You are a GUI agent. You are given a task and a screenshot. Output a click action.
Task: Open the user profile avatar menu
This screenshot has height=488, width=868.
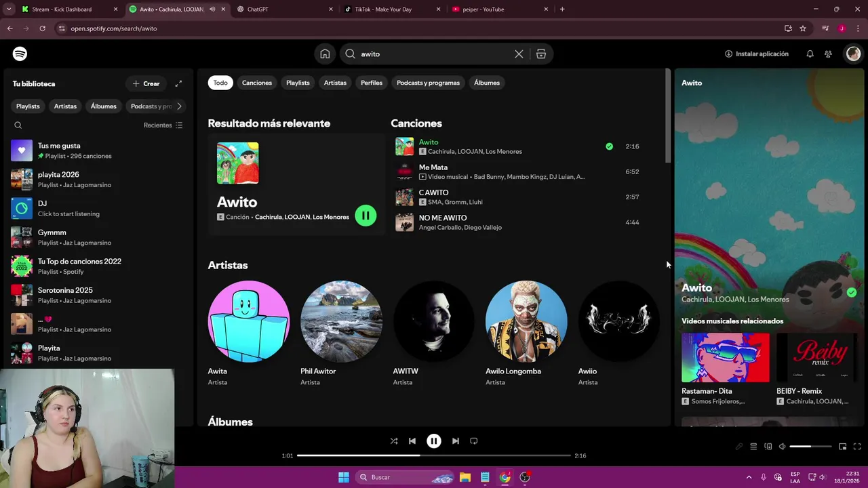[x=853, y=54]
